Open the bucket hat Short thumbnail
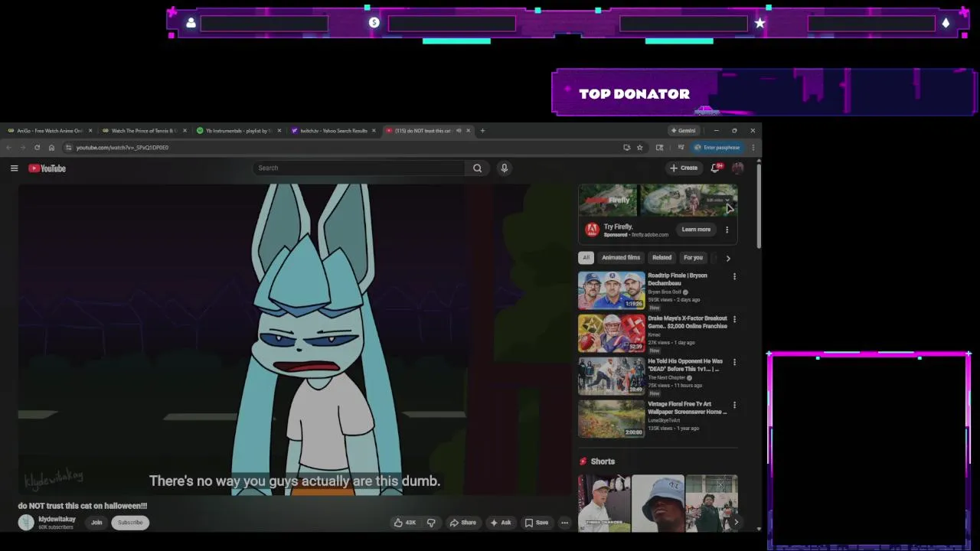Image resolution: width=980 pixels, height=551 pixels. point(658,504)
